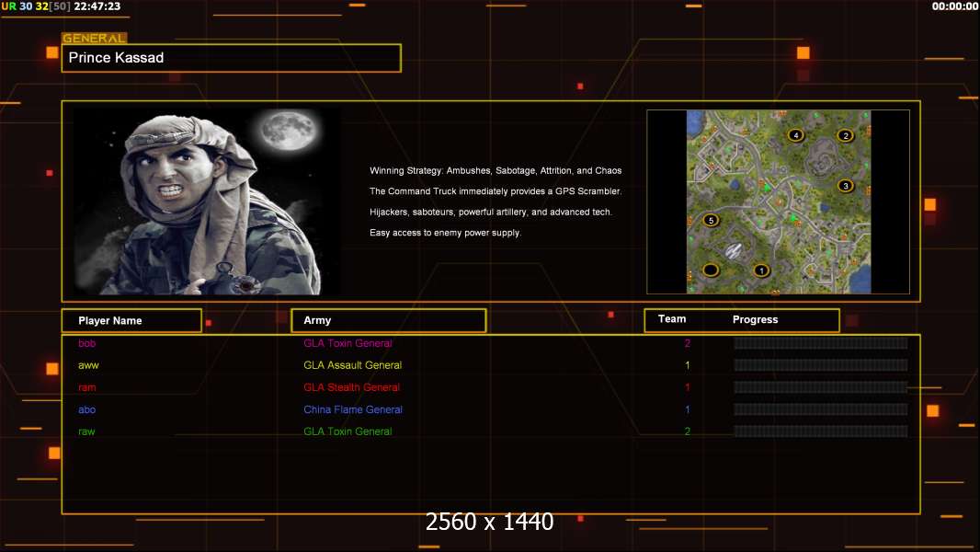Click the Player Name column header
Image resolution: width=980 pixels, height=552 pixels.
[131, 321]
